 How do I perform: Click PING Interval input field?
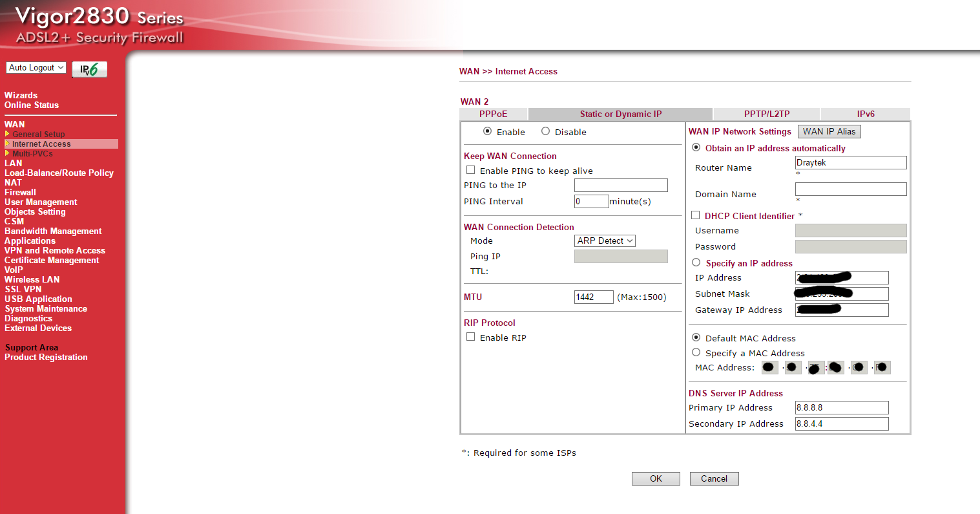pos(592,202)
